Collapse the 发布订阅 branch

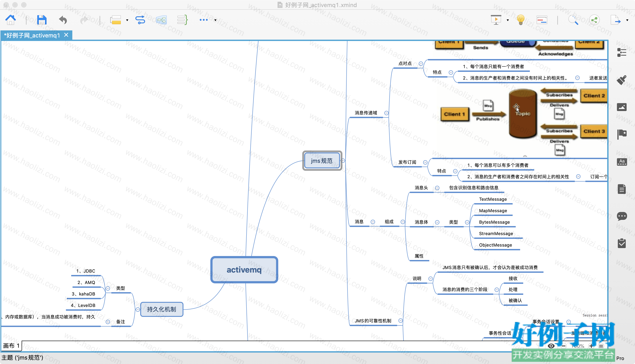coord(425,163)
